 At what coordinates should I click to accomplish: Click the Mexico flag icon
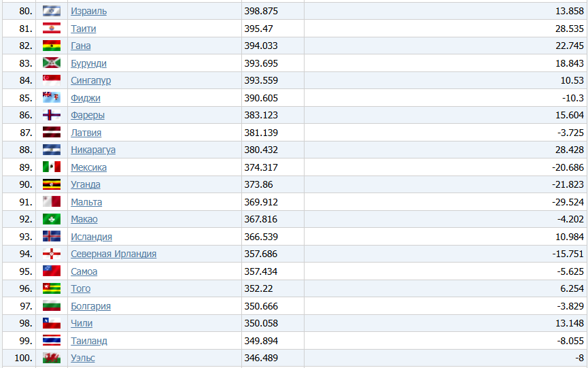click(52, 167)
